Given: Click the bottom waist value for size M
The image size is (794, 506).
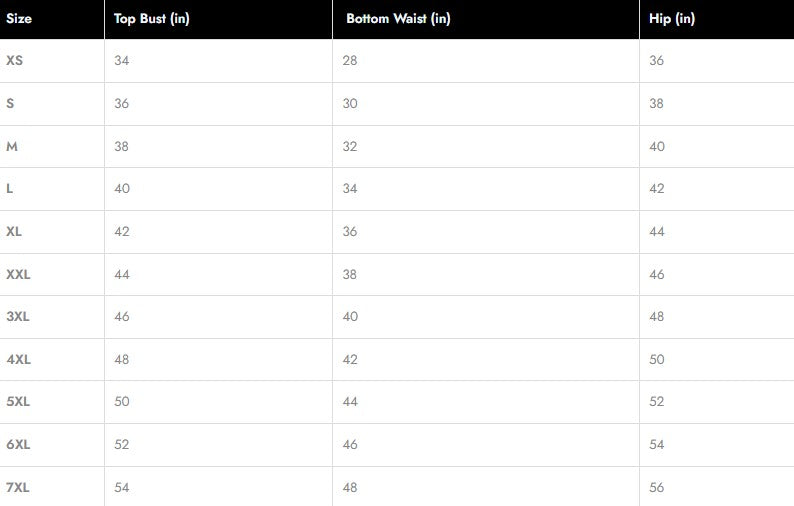Looking at the screenshot, I should [x=350, y=146].
